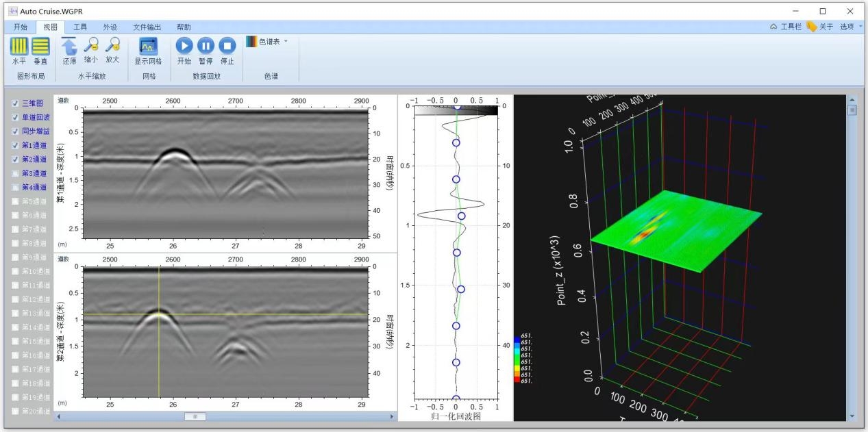Screen dimensions: 868x432
Task: Click the horizontal scrollbar thumb below radargram
Action: pos(195,416)
